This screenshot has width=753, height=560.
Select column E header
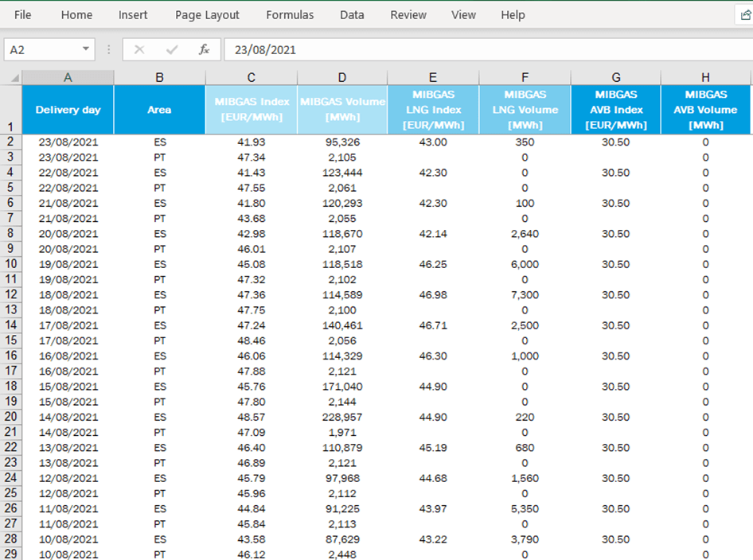coord(433,77)
